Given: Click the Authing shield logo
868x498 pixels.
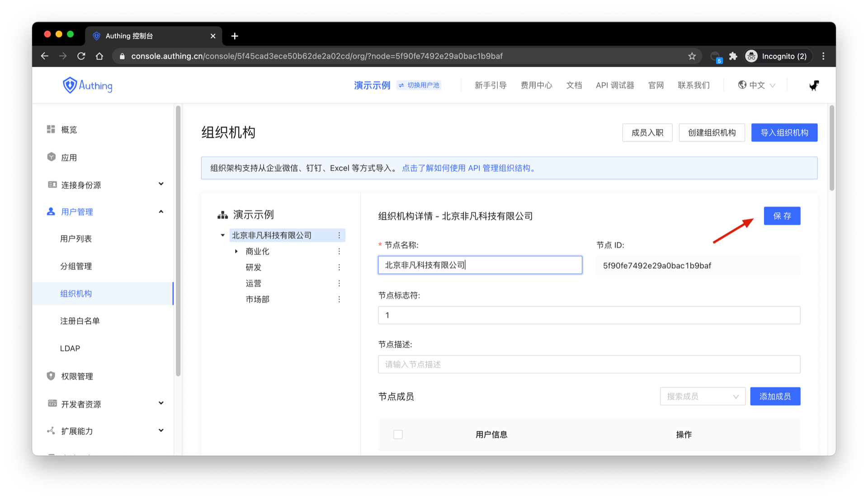Looking at the screenshot, I should pos(70,85).
